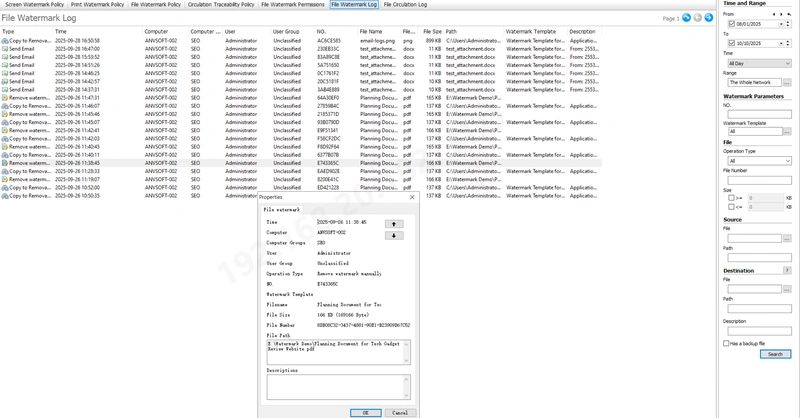This screenshot has width=800, height=418.
Task: Show next record with Properties down arrow
Action: coord(394,235)
